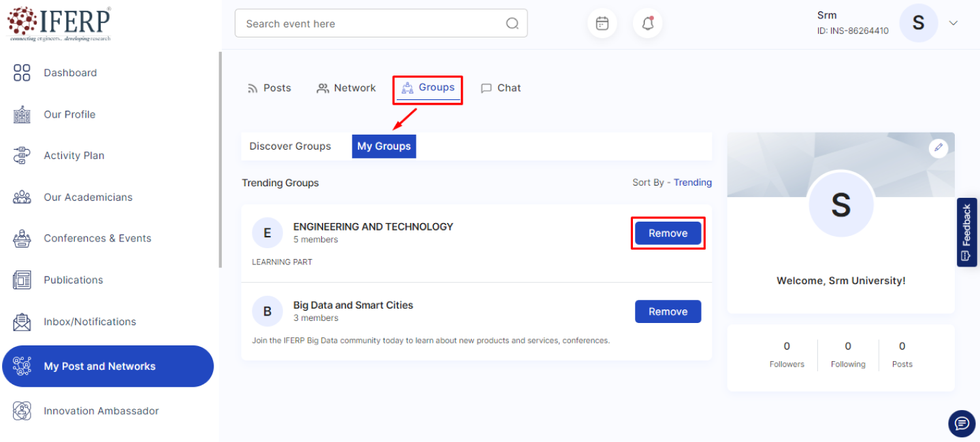The width and height of the screenshot is (980, 442).
Task: Open Big Data and Smart Cities group
Action: [353, 305]
